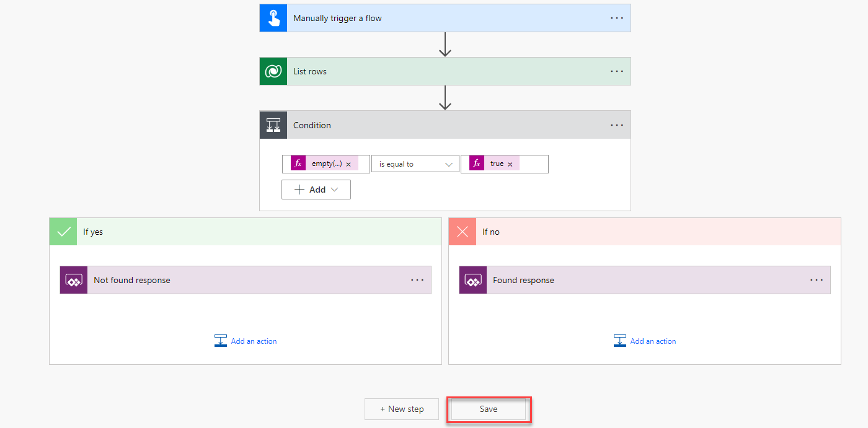
Task: Open the Manually trigger a flow ellipsis menu
Action: [617, 18]
